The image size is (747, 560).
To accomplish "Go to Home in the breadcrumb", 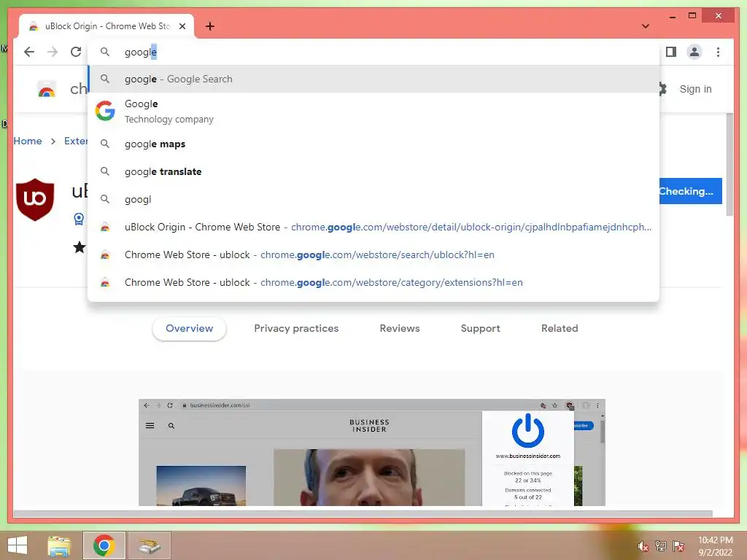I will (28, 141).
